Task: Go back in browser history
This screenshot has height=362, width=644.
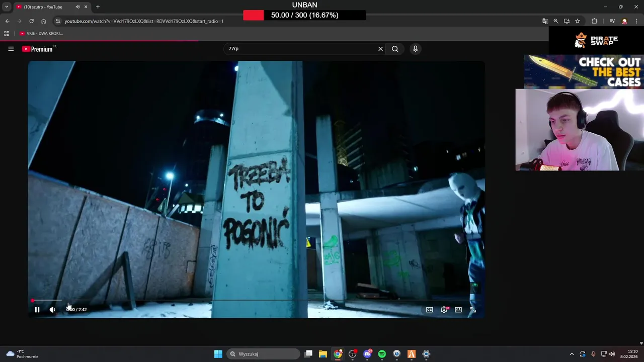Action: click(7, 21)
